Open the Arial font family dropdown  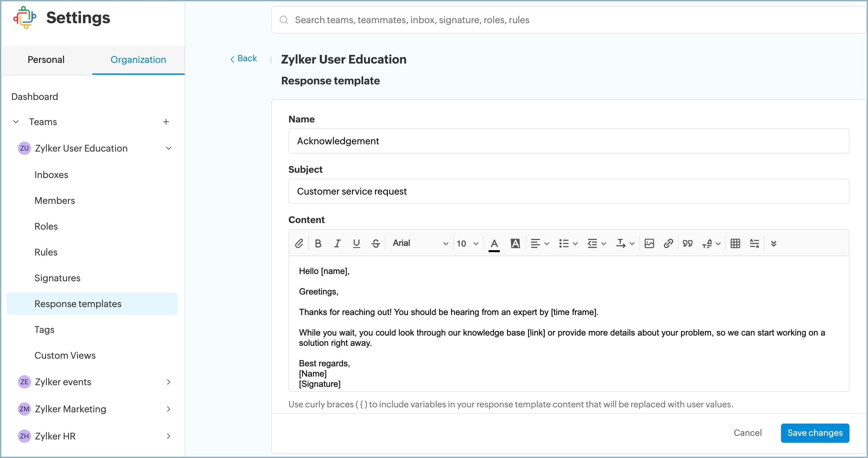420,243
